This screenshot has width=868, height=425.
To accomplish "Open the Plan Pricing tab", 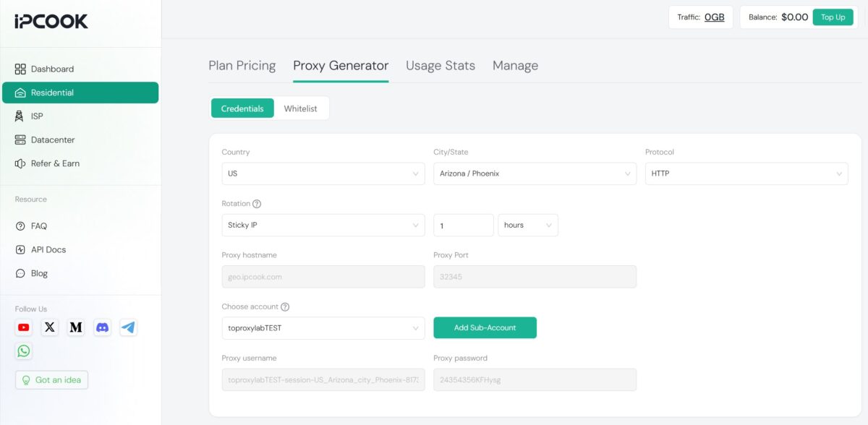I will click(242, 66).
